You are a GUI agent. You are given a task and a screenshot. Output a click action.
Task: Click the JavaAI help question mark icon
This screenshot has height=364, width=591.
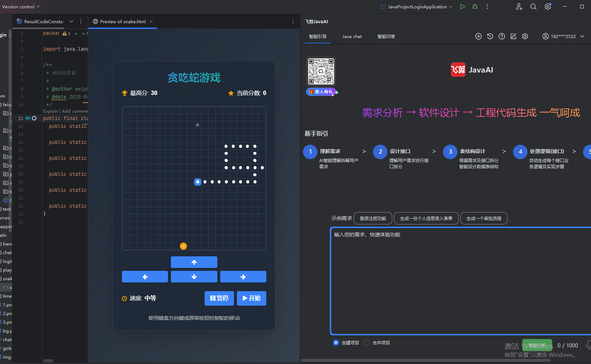click(502, 36)
